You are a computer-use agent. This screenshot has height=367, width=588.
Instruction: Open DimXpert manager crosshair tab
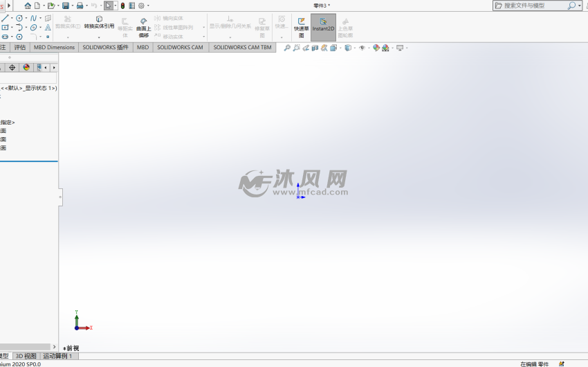coord(12,68)
